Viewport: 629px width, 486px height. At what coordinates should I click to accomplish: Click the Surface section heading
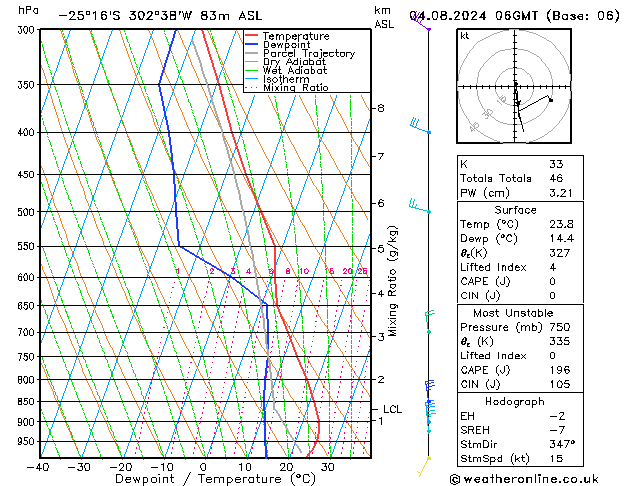(515, 210)
